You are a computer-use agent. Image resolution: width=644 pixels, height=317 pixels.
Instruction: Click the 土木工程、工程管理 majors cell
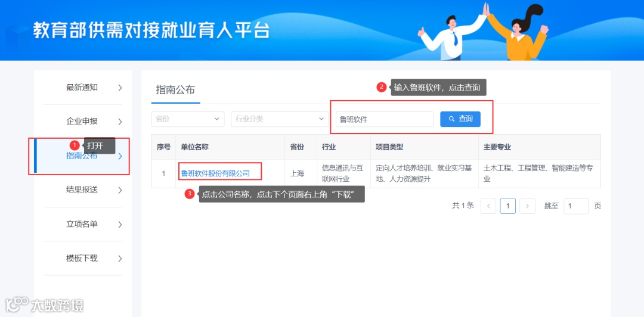coord(540,173)
